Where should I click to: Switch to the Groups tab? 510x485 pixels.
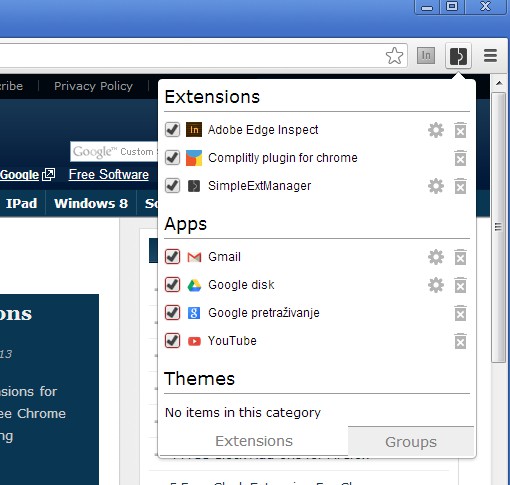pos(411,441)
